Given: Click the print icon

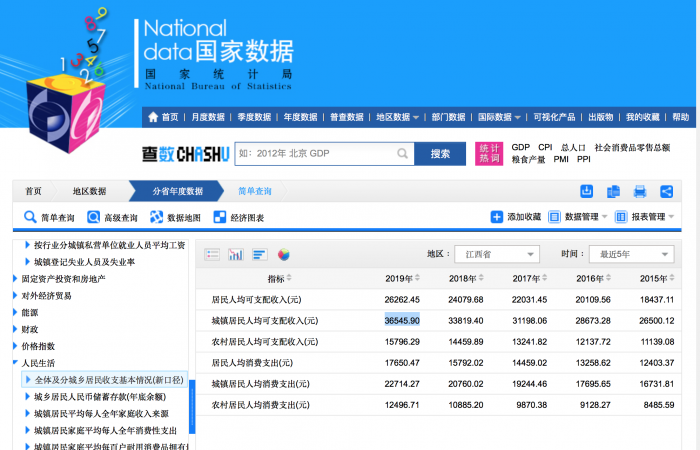Looking at the screenshot, I should [x=640, y=191].
